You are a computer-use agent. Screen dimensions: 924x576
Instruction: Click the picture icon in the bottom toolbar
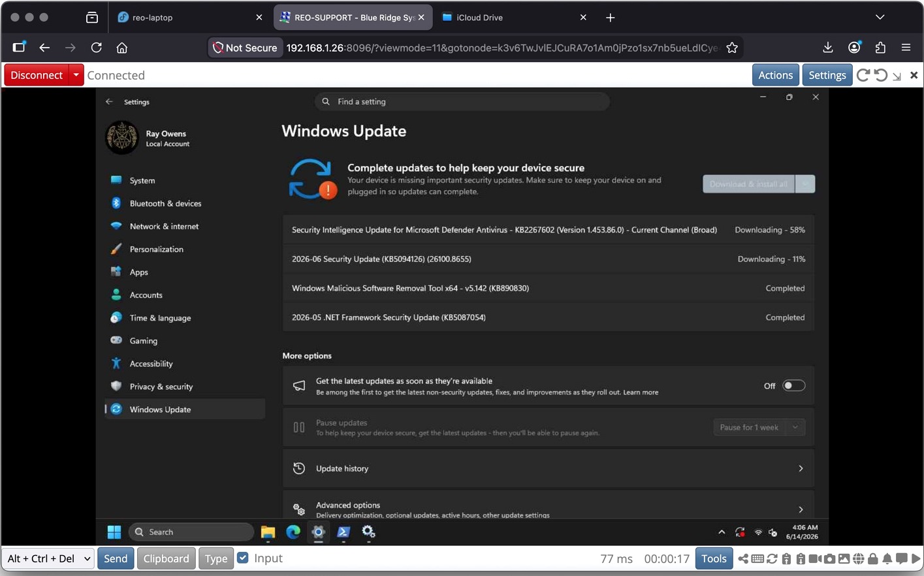click(844, 558)
